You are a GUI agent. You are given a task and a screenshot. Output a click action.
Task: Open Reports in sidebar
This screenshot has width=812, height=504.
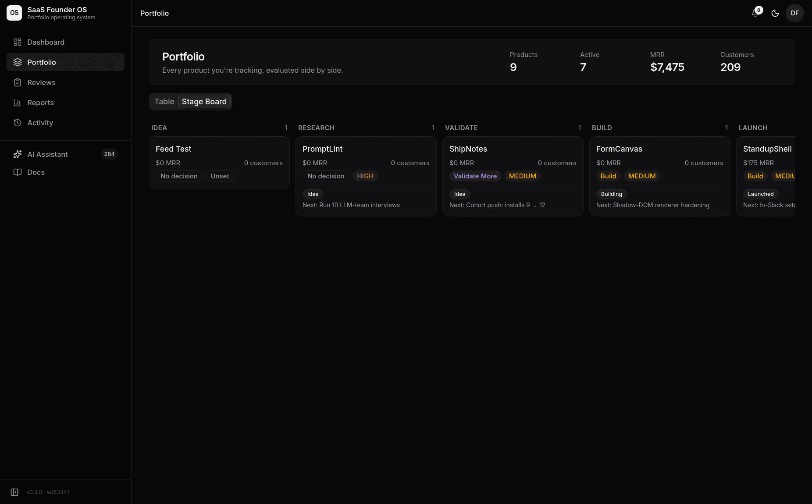tap(65, 103)
